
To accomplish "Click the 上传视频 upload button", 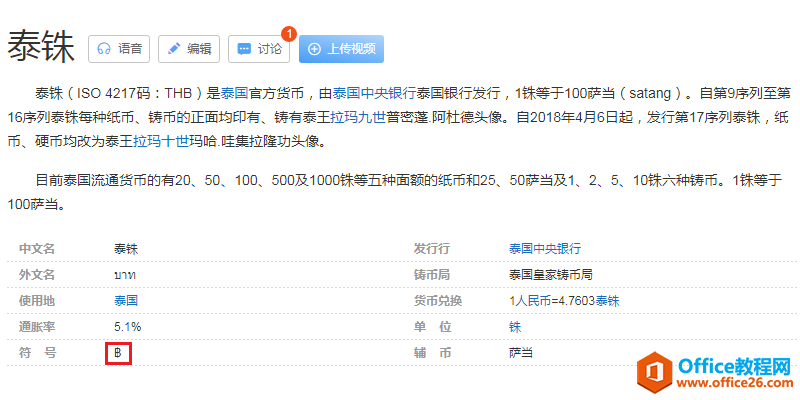I will tap(341, 49).
